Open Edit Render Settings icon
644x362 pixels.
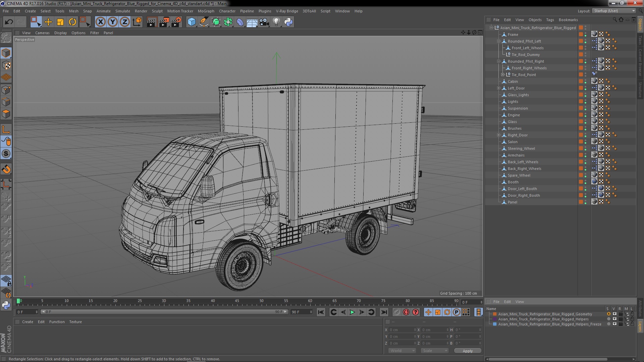coord(176,22)
